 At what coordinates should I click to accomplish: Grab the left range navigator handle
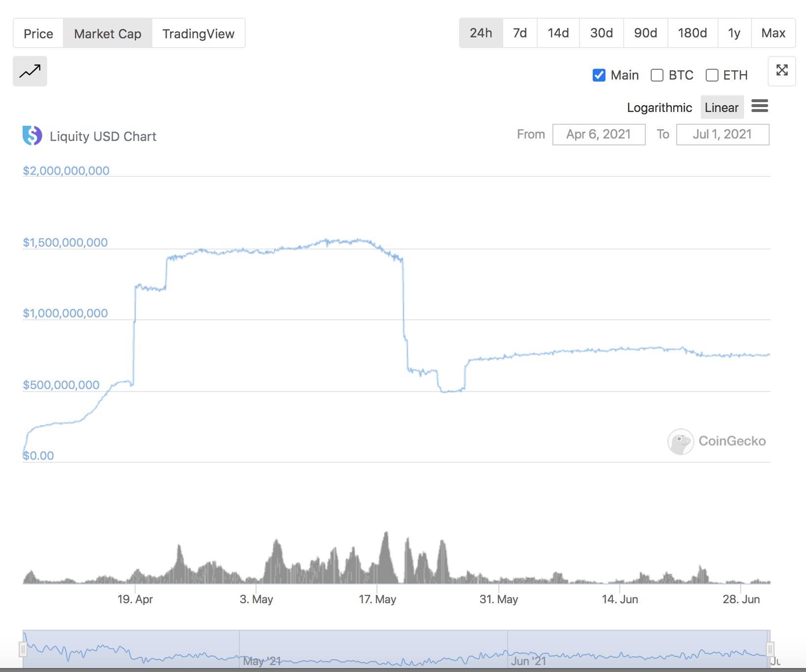(23, 649)
